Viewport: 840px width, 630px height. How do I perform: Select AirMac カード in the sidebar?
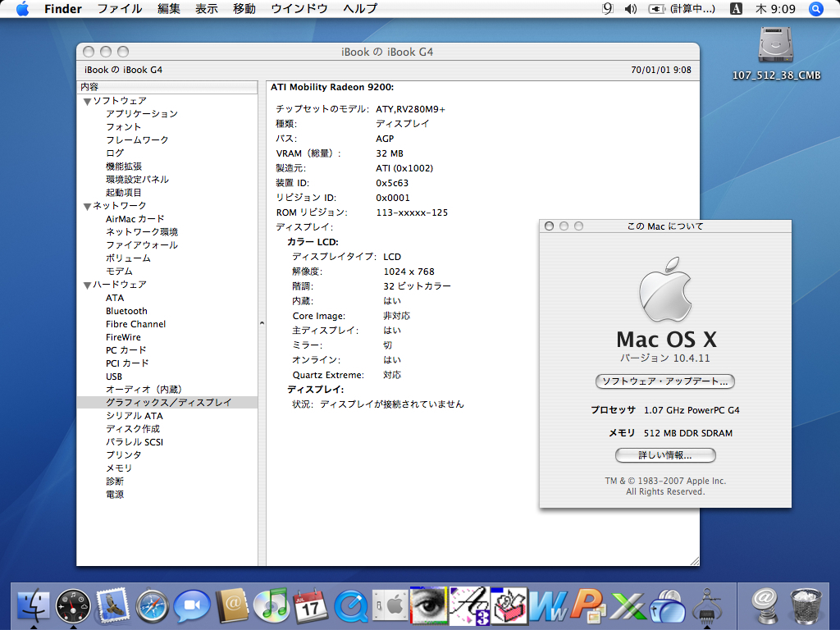tap(135, 219)
